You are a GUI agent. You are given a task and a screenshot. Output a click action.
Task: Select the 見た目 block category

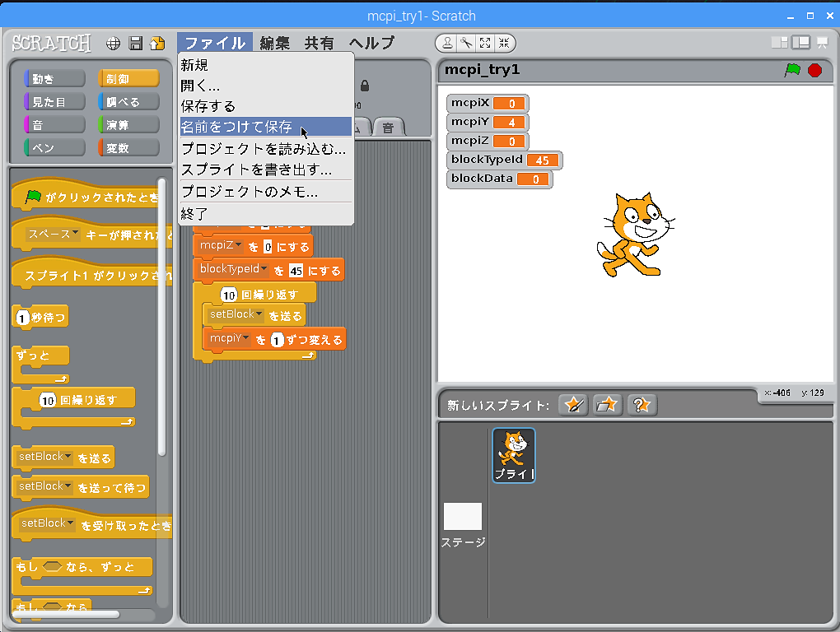click(x=54, y=102)
